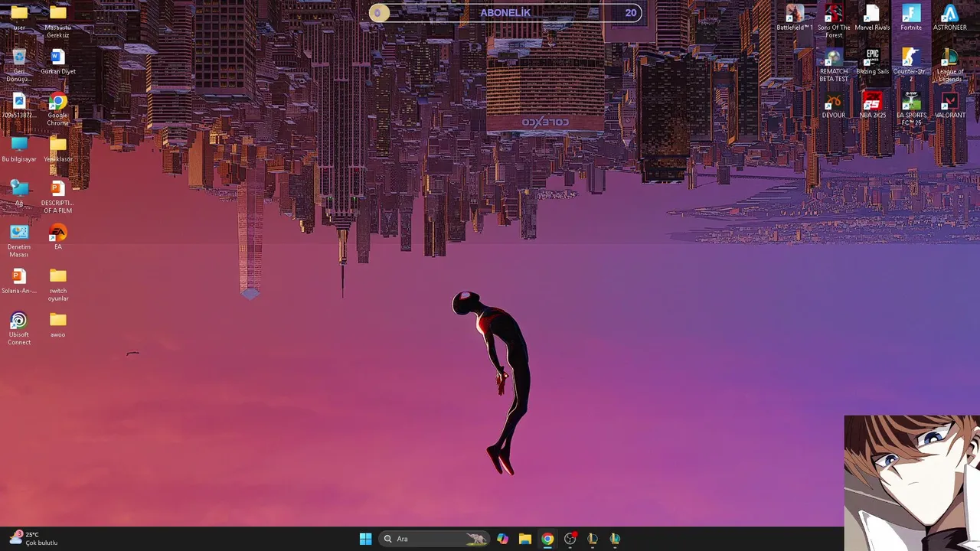The width and height of the screenshot is (980, 551).
Task: Open the Masaüstü Gereksiz folder
Action: click(x=57, y=21)
